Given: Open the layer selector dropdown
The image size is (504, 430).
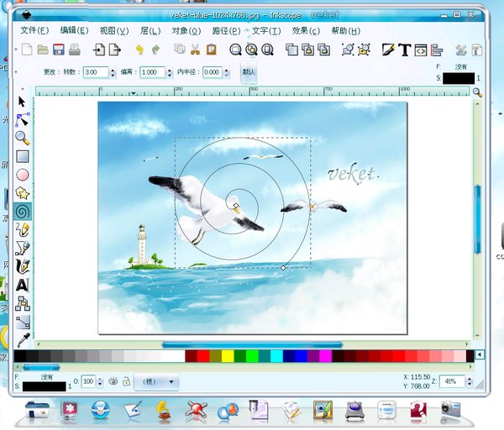Looking at the screenshot, I should [156, 382].
